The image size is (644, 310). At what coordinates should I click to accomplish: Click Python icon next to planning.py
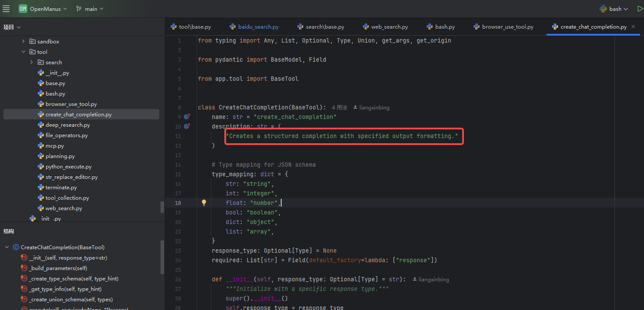pos(40,156)
